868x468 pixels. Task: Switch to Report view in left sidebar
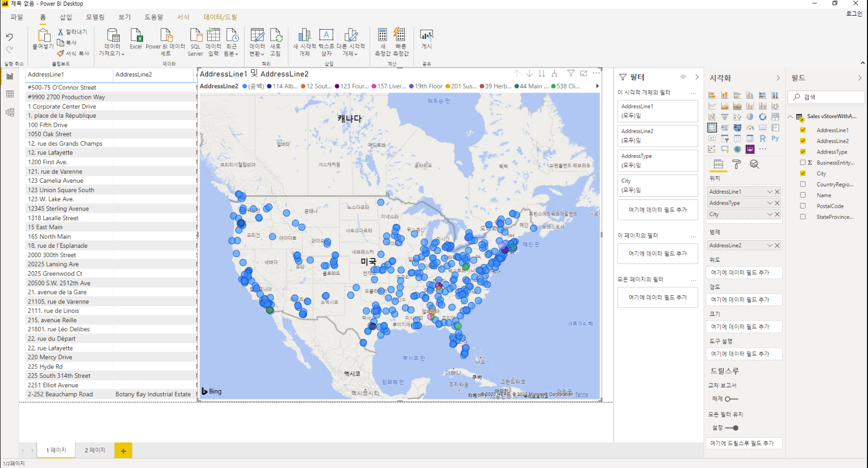[x=10, y=76]
